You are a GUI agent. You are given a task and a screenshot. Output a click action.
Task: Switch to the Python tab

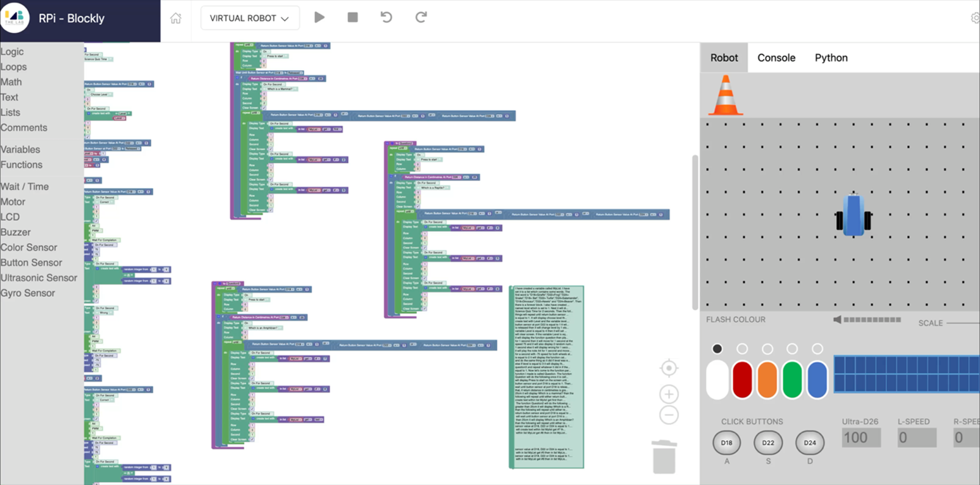(831, 58)
